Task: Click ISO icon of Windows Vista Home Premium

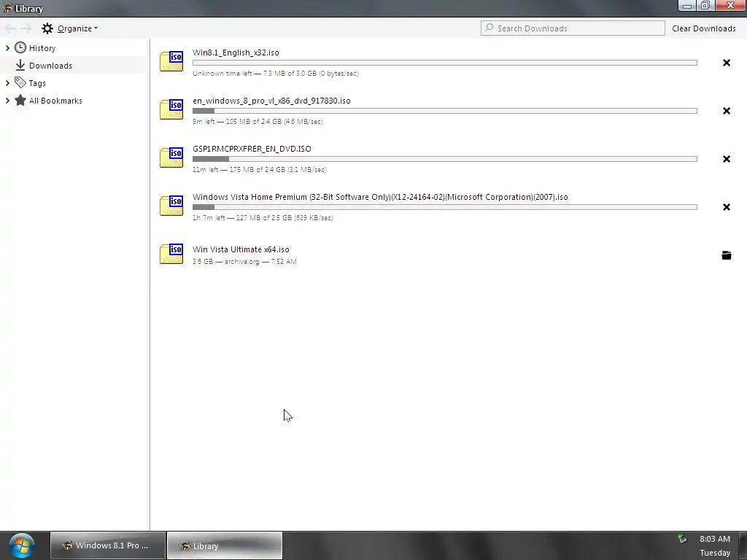Action: pyautogui.click(x=171, y=206)
